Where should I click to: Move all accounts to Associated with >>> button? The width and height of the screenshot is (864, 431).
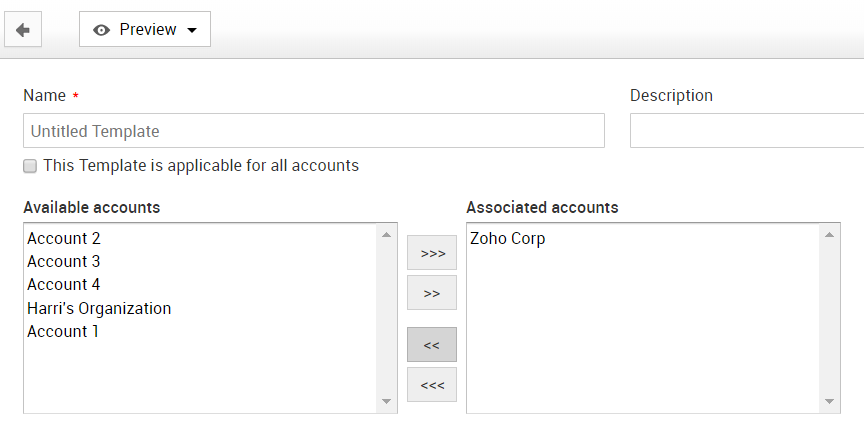(x=432, y=254)
